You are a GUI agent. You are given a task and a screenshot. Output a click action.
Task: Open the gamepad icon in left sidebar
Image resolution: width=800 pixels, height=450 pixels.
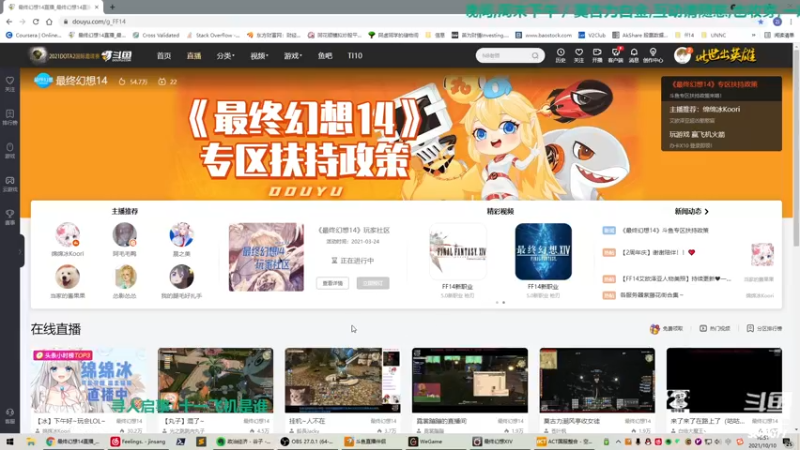[10, 184]
